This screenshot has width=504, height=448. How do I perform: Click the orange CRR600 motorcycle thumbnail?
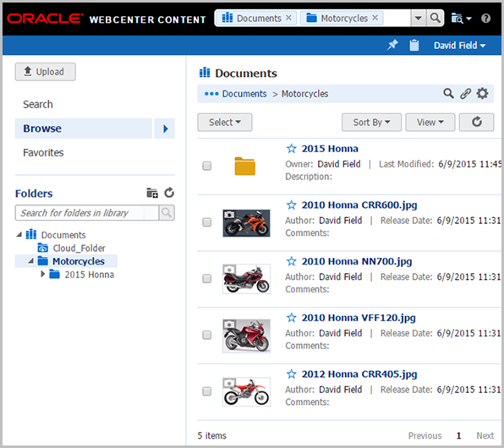coord(247,223)
